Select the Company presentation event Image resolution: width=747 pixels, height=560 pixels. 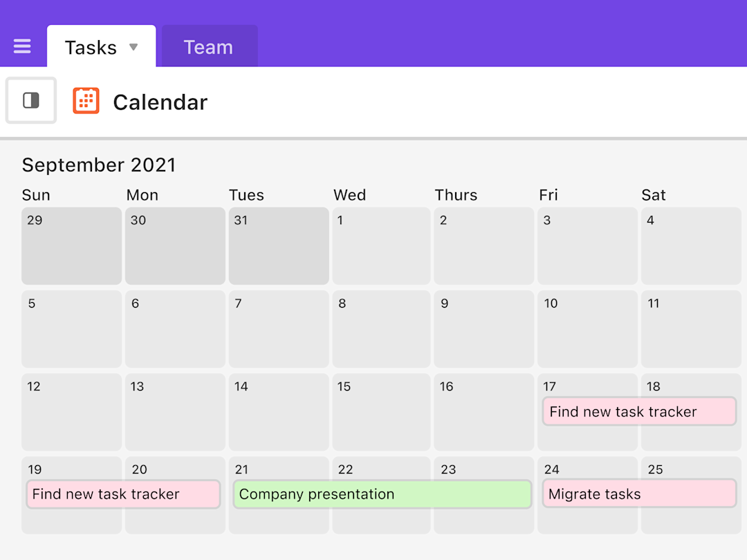tap(382, 494)
